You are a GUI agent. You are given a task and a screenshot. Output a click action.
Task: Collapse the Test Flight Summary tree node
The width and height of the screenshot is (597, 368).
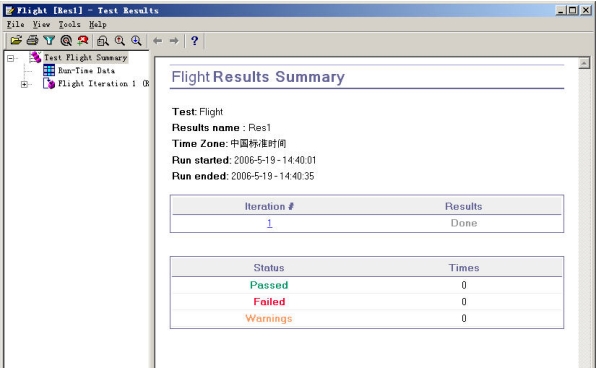(x=11, y=58)
